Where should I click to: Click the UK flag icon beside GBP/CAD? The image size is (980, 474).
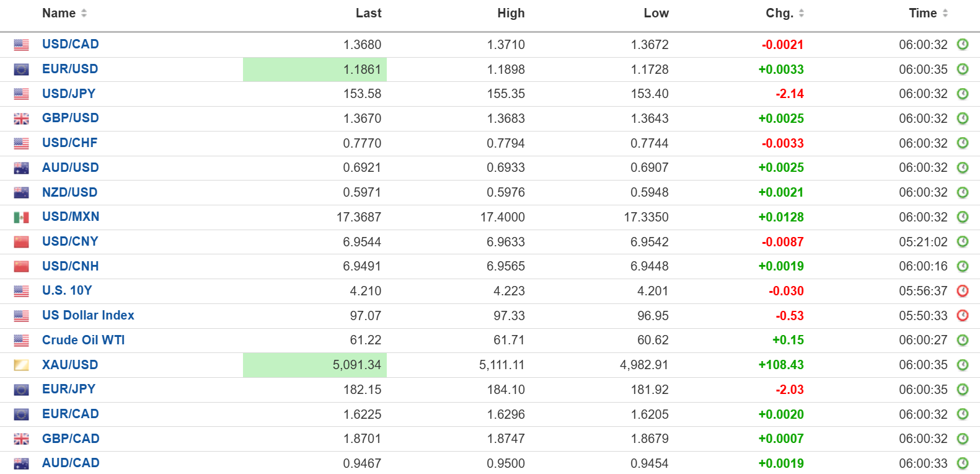21,439
